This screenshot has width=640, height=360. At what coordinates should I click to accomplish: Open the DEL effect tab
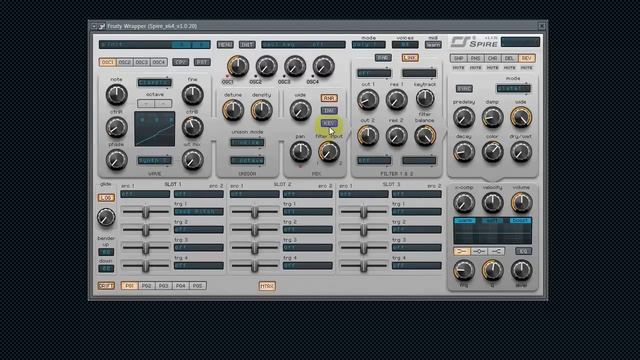509,58
